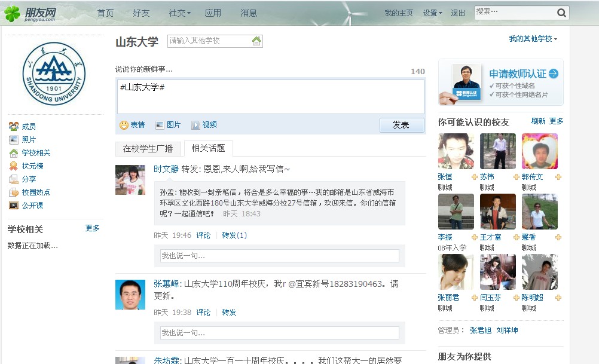Add 张恒 as friend plus icon
Viewport: 599px width, 364px height.
[x=475, y=177]
